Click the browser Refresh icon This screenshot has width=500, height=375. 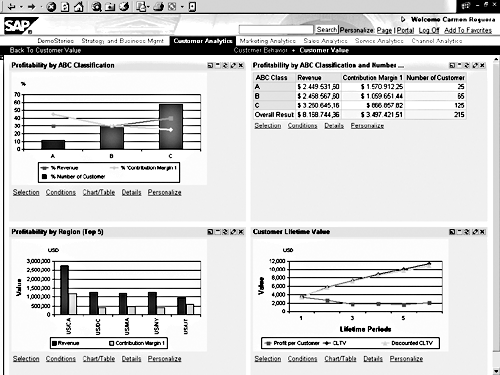tap(65, 7)
